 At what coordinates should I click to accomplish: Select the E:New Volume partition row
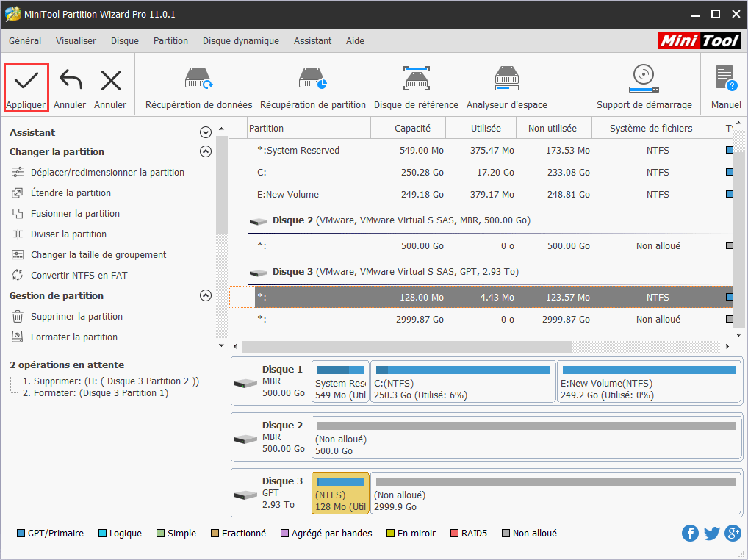point(481,194)
